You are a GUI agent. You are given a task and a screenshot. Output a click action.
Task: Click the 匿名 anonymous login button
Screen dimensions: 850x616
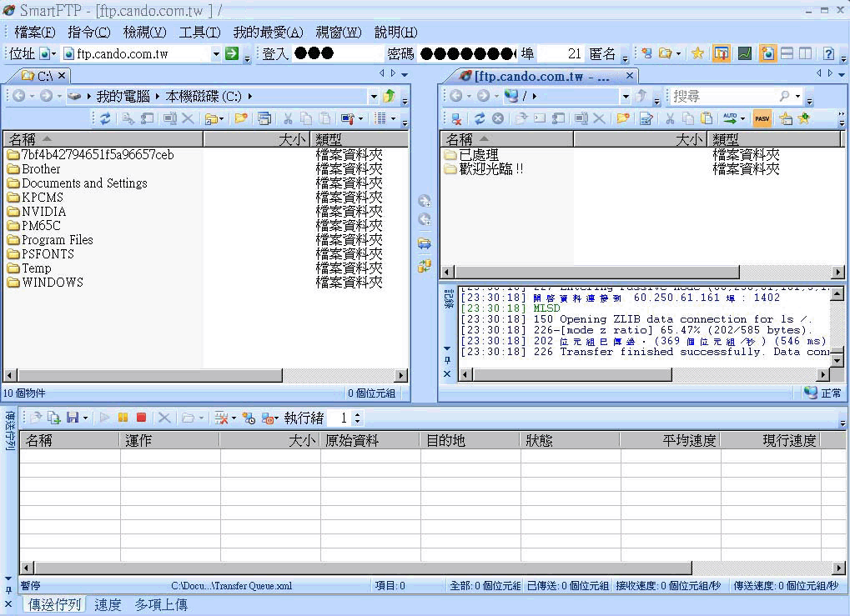tap(602, 53)
